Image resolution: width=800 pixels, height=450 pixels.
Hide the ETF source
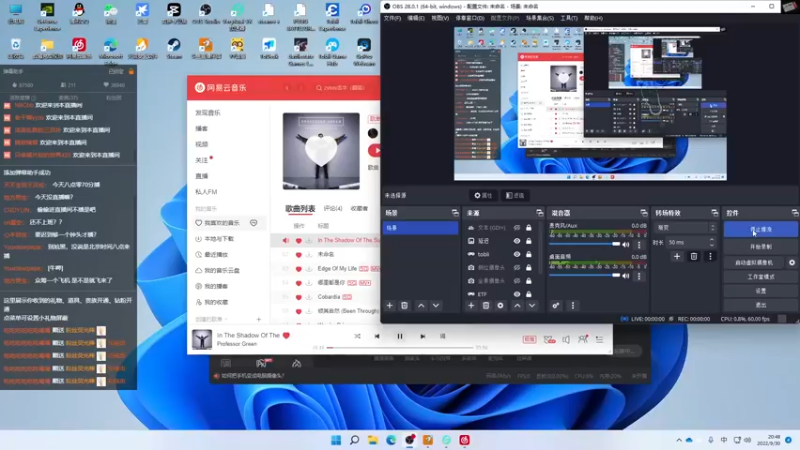[517, 294]
